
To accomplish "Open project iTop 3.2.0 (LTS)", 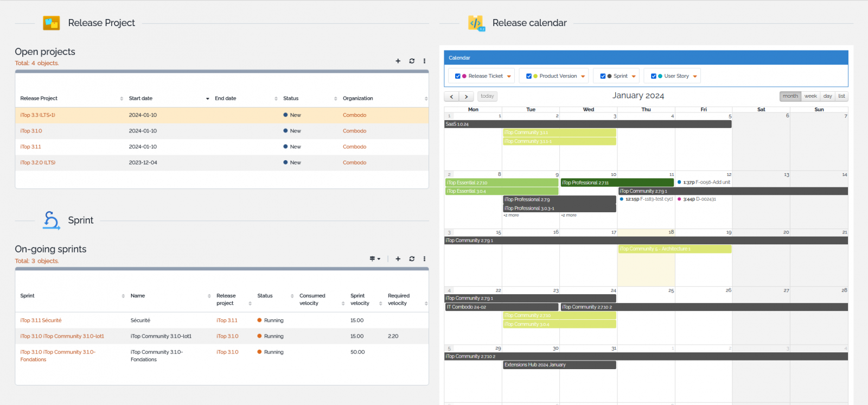I will (x=37, y=162).
